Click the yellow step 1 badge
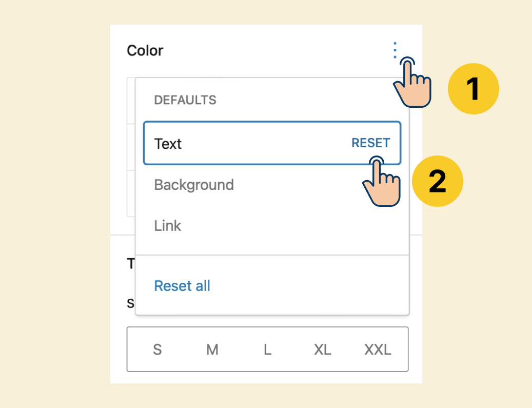The width and height of the screenshot is (532, 408). click(474, 89)
